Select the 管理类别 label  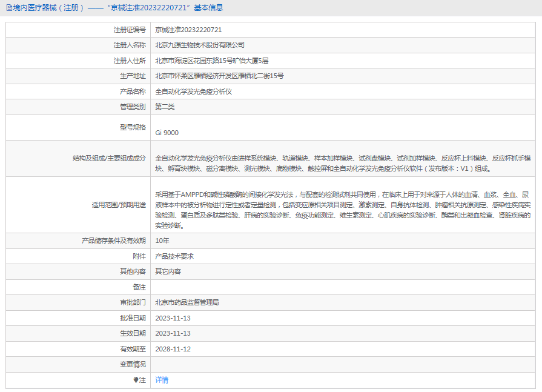tap(133, 107)
